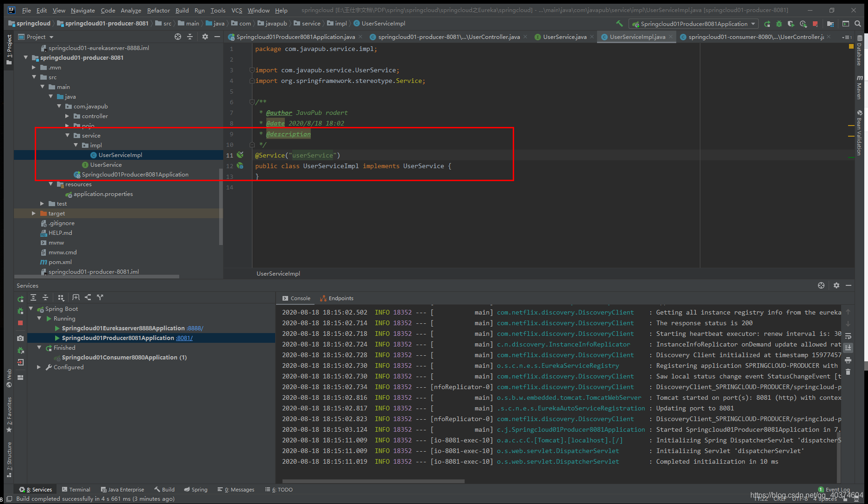The image size is (868, 504).
Task: Expand the .mvn folder
Action: point(34,67)
